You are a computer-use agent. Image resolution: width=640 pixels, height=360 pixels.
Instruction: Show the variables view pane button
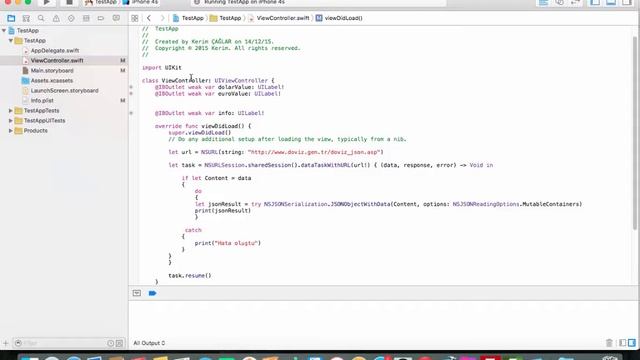(622, 343)
